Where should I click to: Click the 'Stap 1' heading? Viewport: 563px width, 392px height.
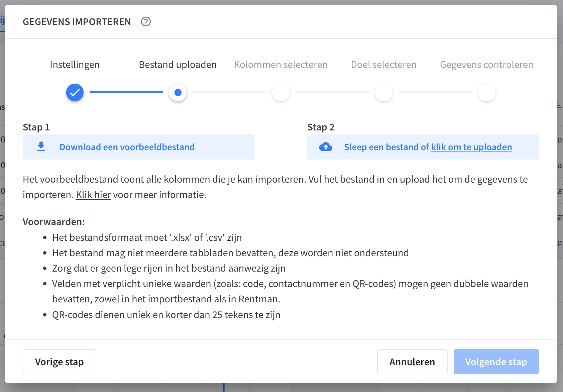tap(36, 127)
